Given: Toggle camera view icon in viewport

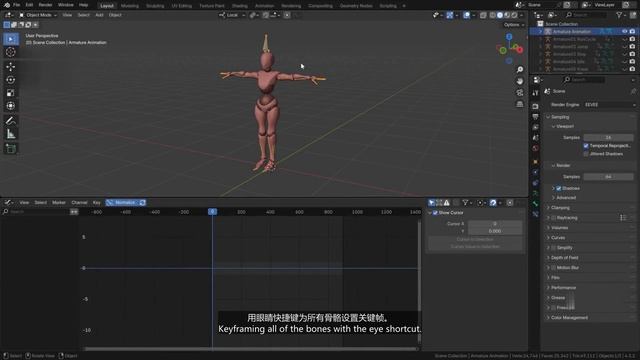Looking at the screenshot, I should tap(520, 93).
